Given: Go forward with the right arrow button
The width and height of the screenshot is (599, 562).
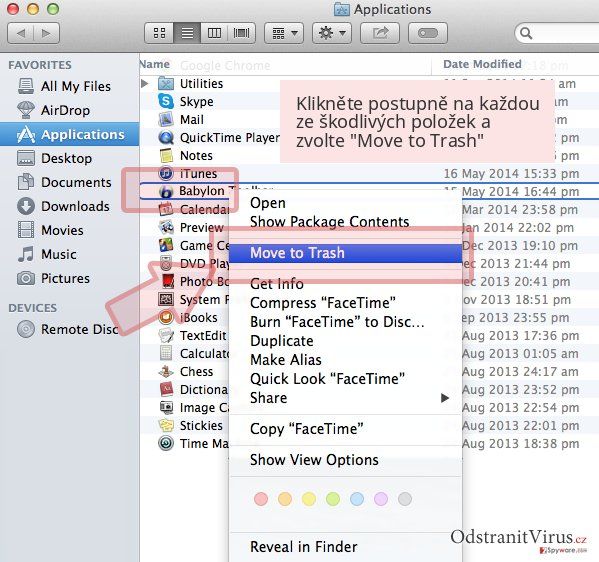Looking at the screenshot, I should pos(47,33).
